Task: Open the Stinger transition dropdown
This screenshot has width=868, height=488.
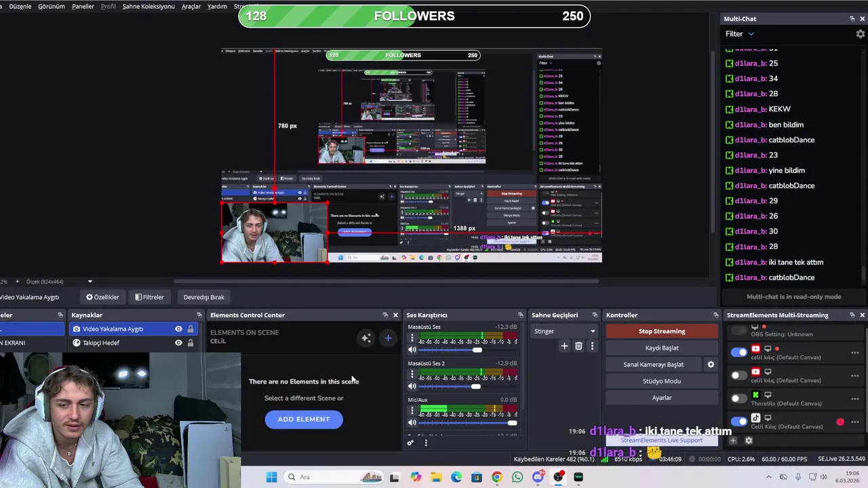Action: (564, 331)
